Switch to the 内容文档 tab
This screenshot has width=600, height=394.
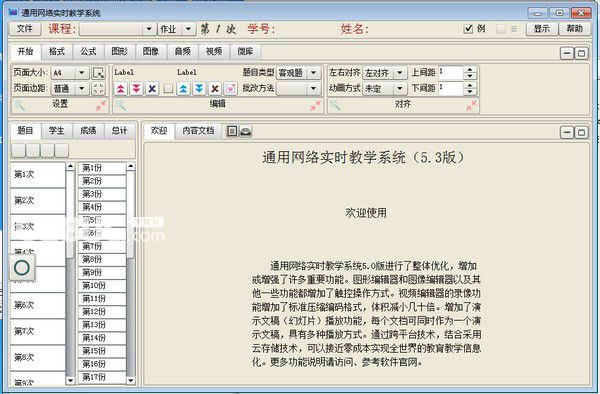click(x=198, y=131)
